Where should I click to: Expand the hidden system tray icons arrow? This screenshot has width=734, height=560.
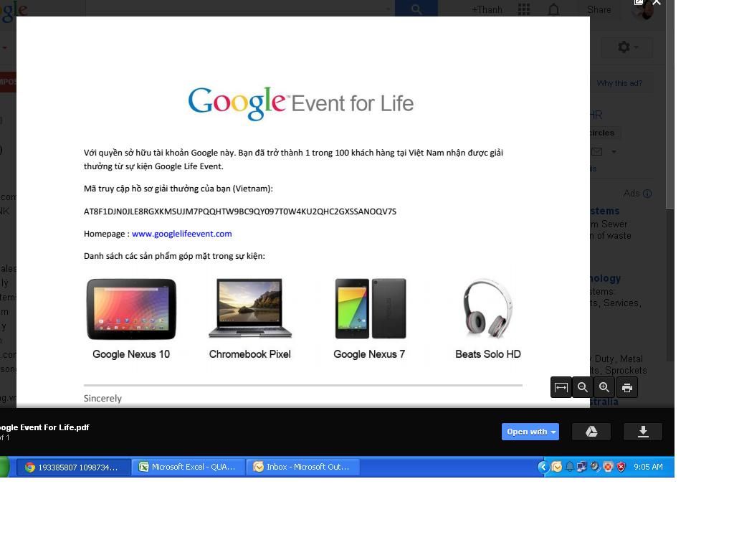click(x=543, y=467)
